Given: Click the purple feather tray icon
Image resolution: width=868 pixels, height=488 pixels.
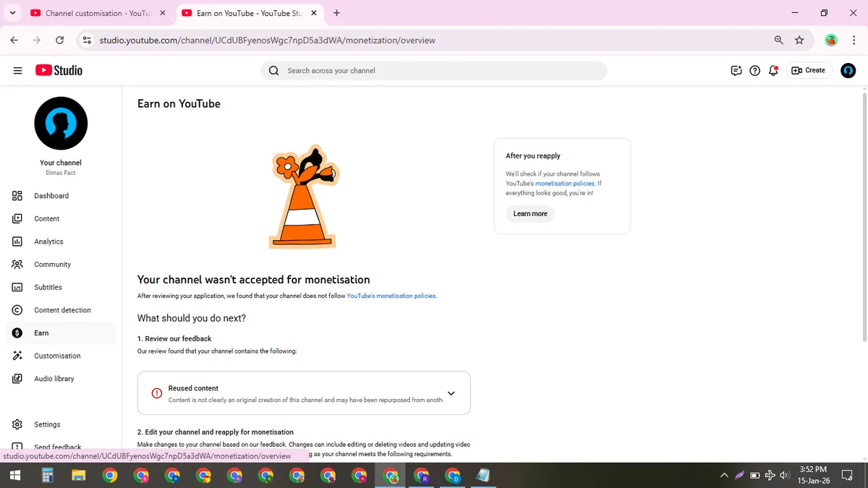Looking at the screenshot, I should (x=739, y=475).
